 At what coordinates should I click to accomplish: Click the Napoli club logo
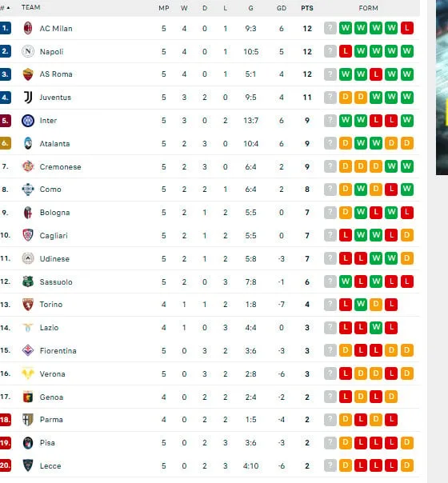pos(28,51)
